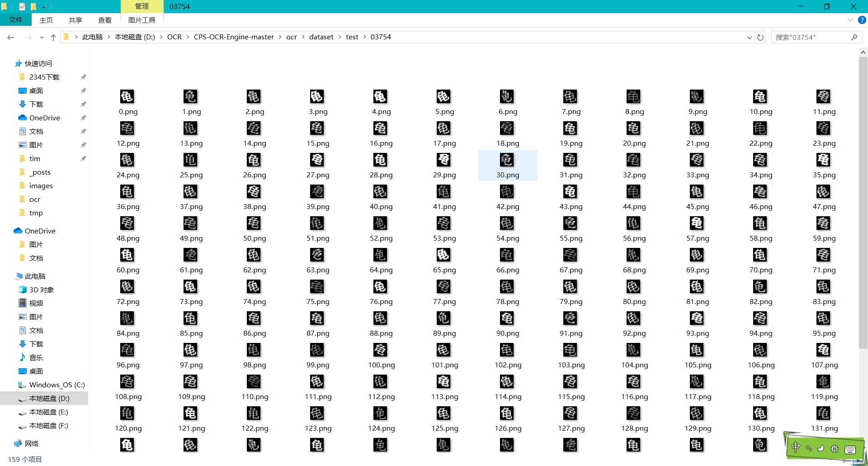The image size is (868, 466).
Task: Expand the ribbon with the chevron
Action: click(850, 20)
